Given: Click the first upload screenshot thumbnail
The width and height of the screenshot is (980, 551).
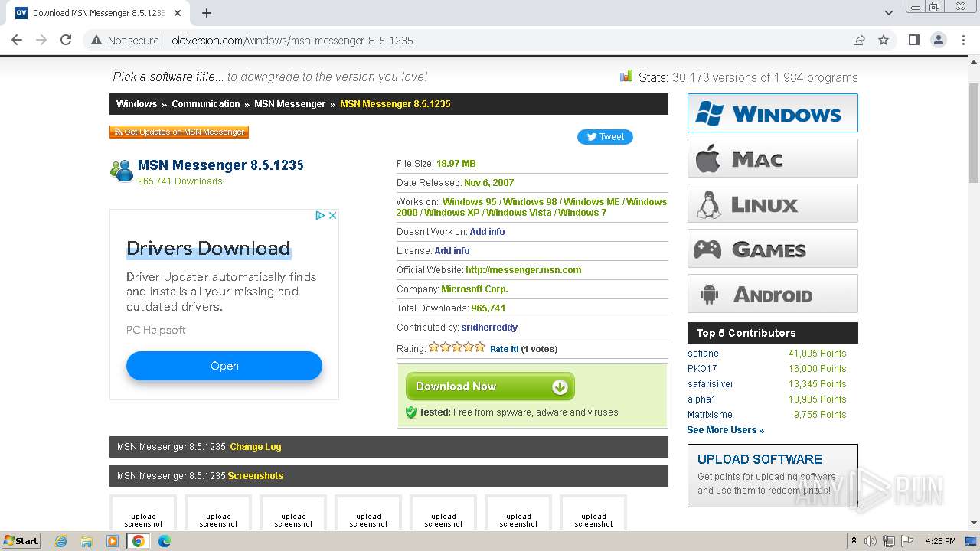Looking at the screenshot, I should tap(143, 513).
